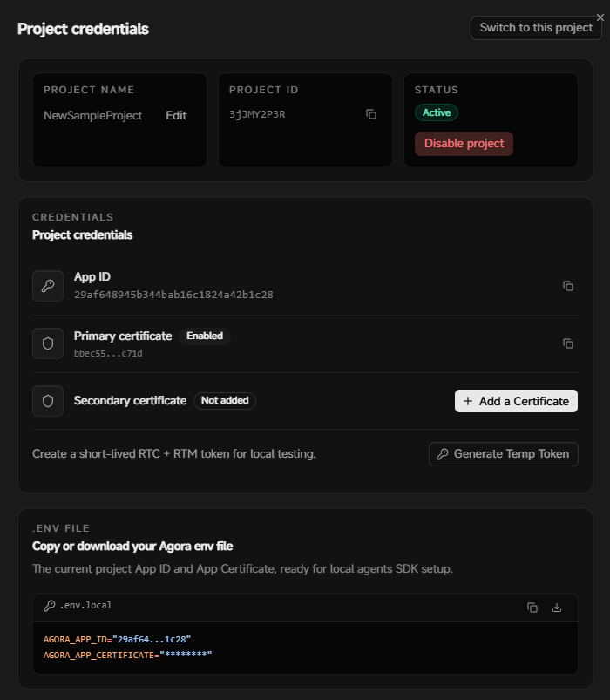Generate a temp token
Image resolution: width=610 pixels, height=700 pixels.
[504, 454]
